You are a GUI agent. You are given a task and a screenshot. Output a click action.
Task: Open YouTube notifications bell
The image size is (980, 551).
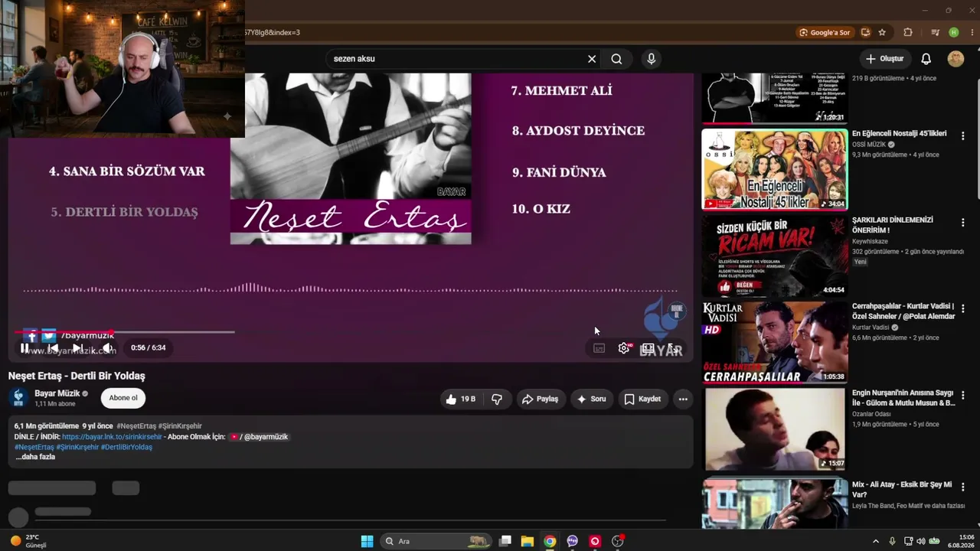[926, 59]
